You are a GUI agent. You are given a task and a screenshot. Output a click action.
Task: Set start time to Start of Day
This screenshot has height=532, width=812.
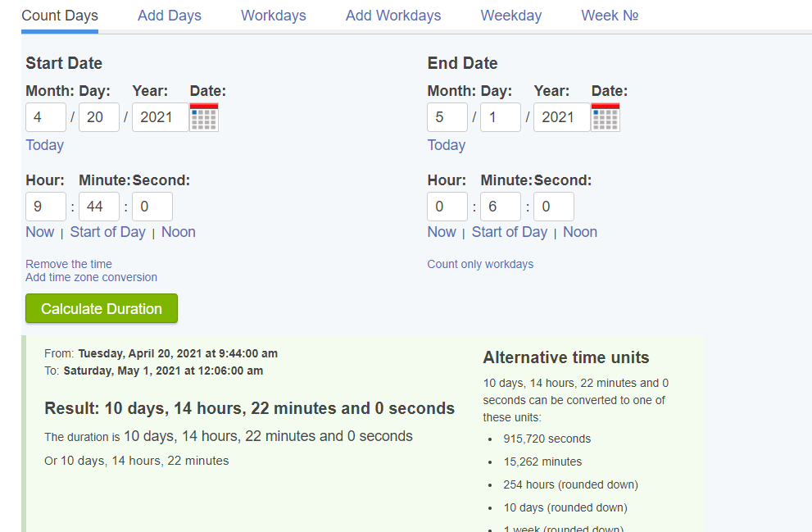[x=107, y=232]
